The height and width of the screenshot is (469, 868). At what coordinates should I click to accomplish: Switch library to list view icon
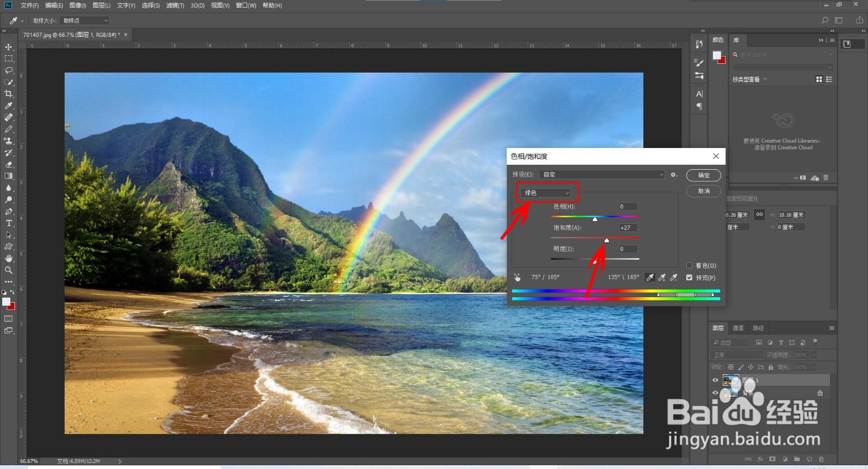(x=829, y=79)
